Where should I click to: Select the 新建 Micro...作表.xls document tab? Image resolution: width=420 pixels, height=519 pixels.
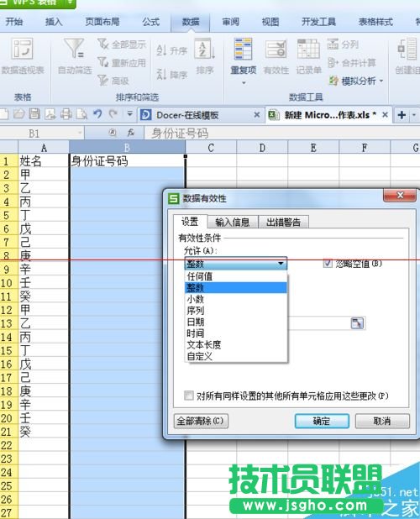tap(328, 115)
